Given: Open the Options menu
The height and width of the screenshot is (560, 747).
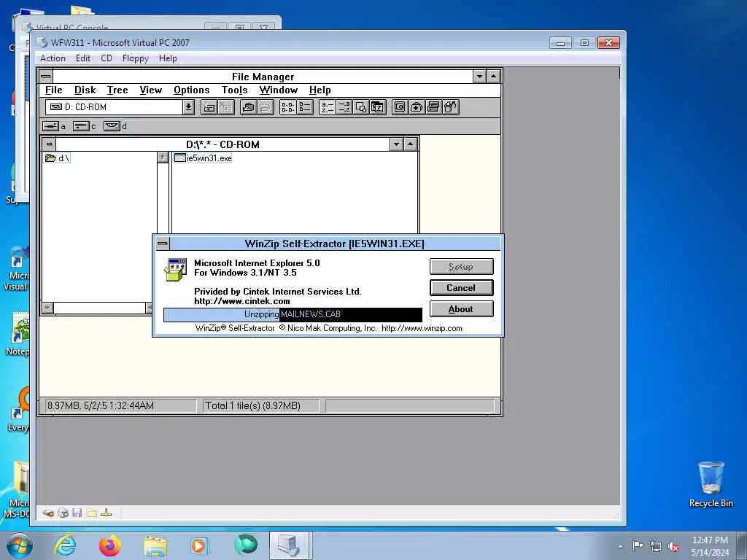Looking at the screenshot, I should click(192, 90).
